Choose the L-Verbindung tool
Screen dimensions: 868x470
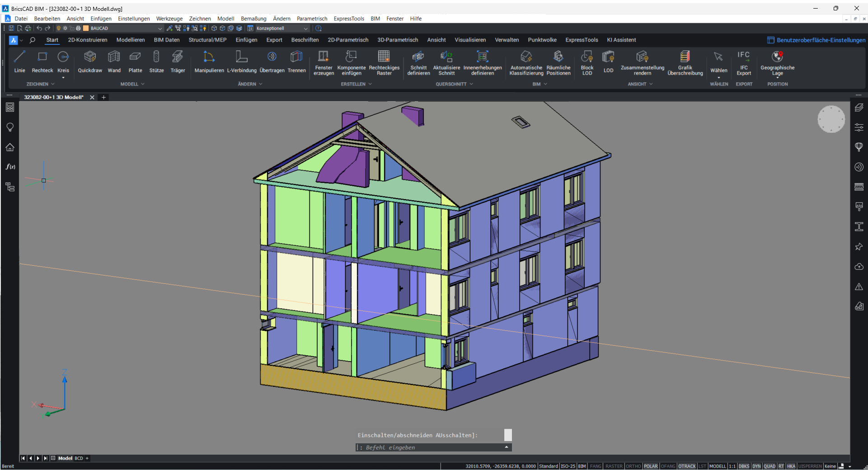point(242,61)
